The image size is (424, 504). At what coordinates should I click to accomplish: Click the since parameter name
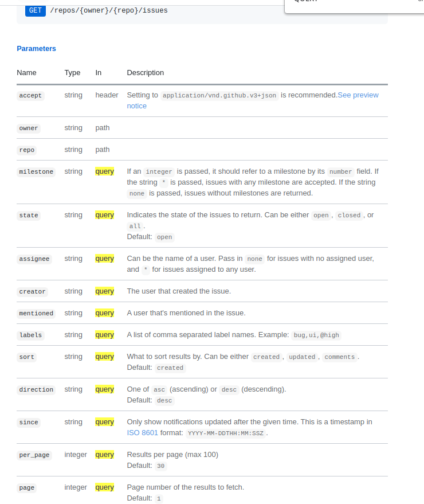[29, 423]
